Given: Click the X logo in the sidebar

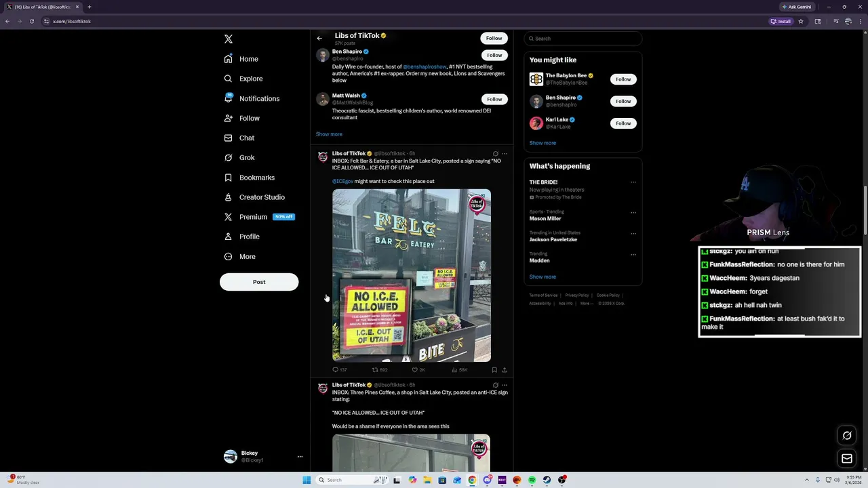Looking at the screenshot, I should click(229, 39).
